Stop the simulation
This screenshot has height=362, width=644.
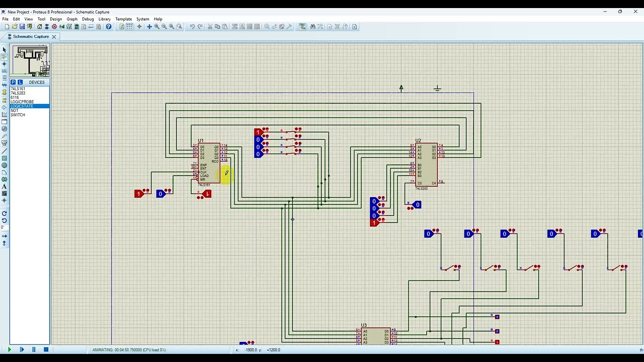point(46,349)
